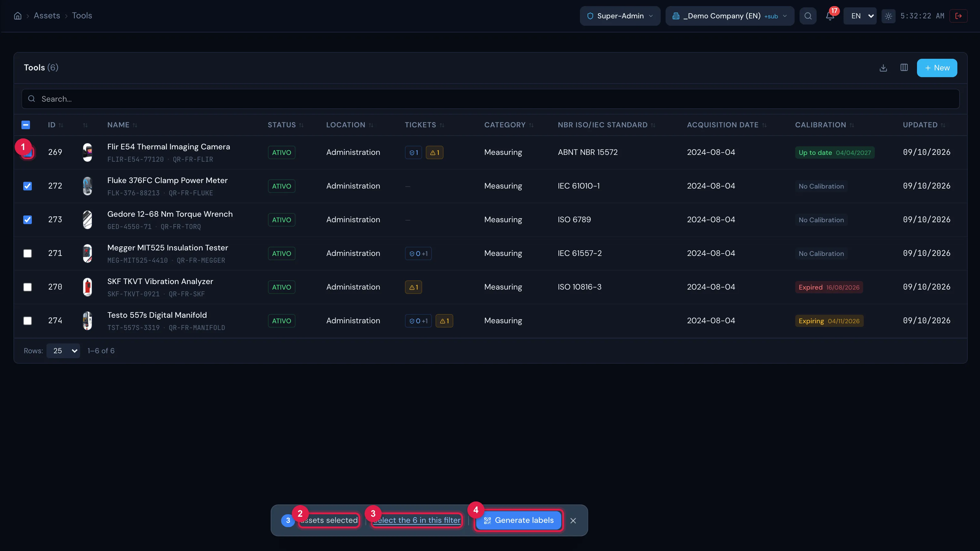This screenshot has width=980, height=551.
Task: Click the blue ticket badge on Flir E54 row
Action: point(413,152)
